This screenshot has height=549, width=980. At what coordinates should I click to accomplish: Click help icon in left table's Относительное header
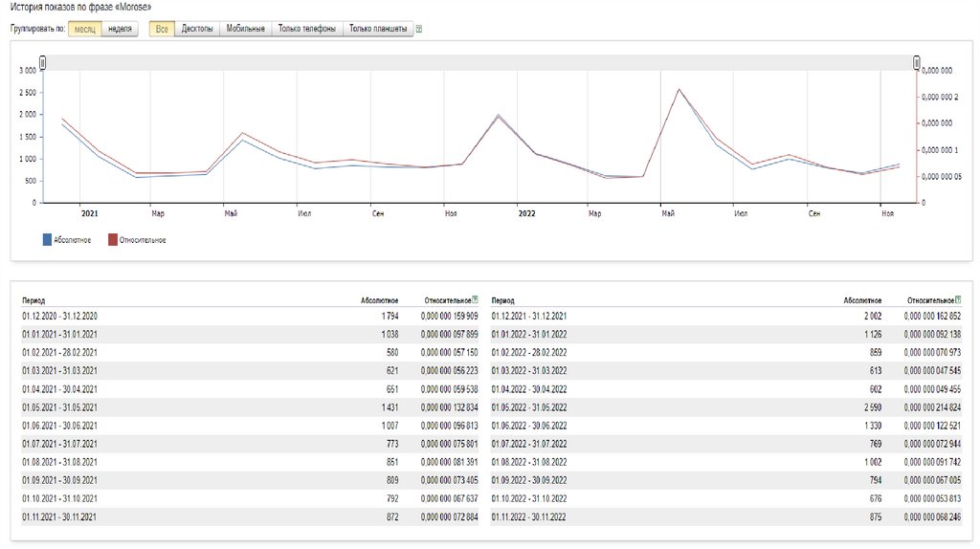pyautogui.click(x=476, y=300)
